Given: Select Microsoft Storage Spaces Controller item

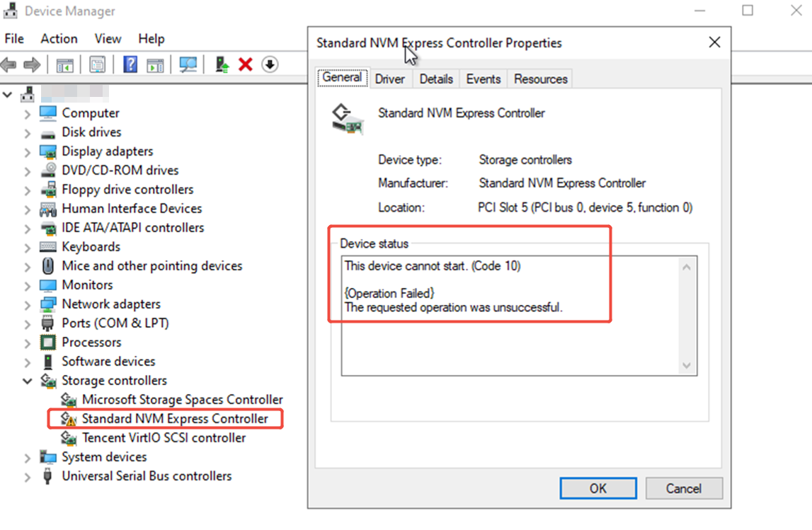Looking at the screenshot, I should coord(182,400).
